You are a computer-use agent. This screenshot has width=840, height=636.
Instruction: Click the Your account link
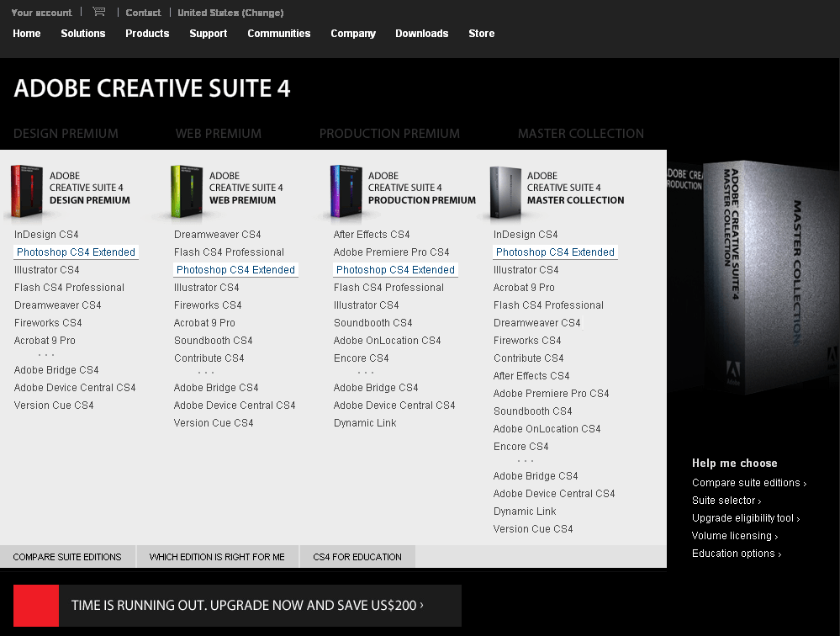click(41, 13)
